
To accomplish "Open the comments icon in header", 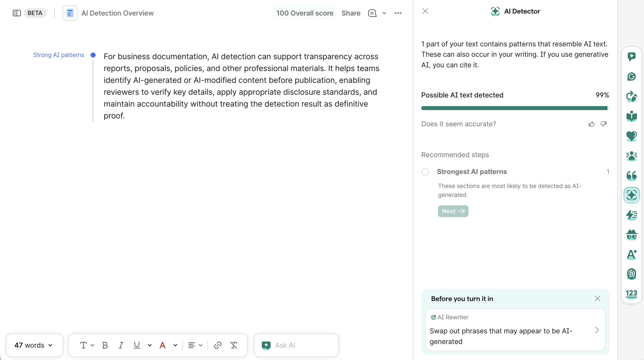I will tap(372, 13).
